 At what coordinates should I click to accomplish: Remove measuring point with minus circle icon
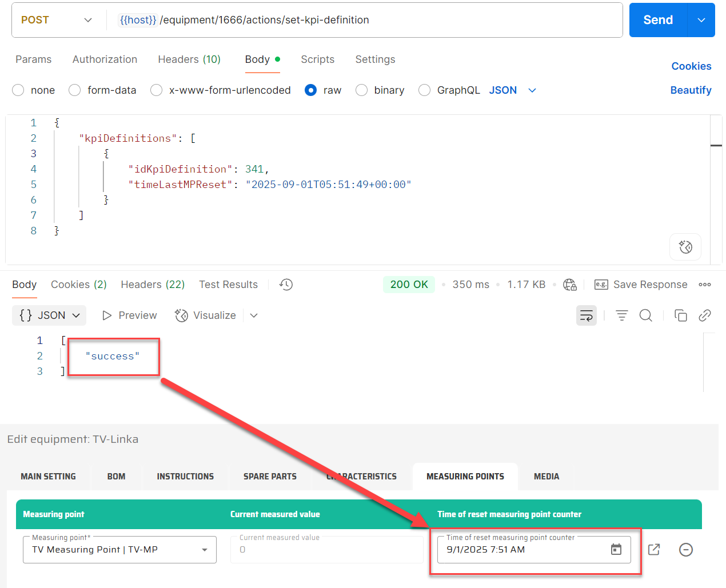685,550
